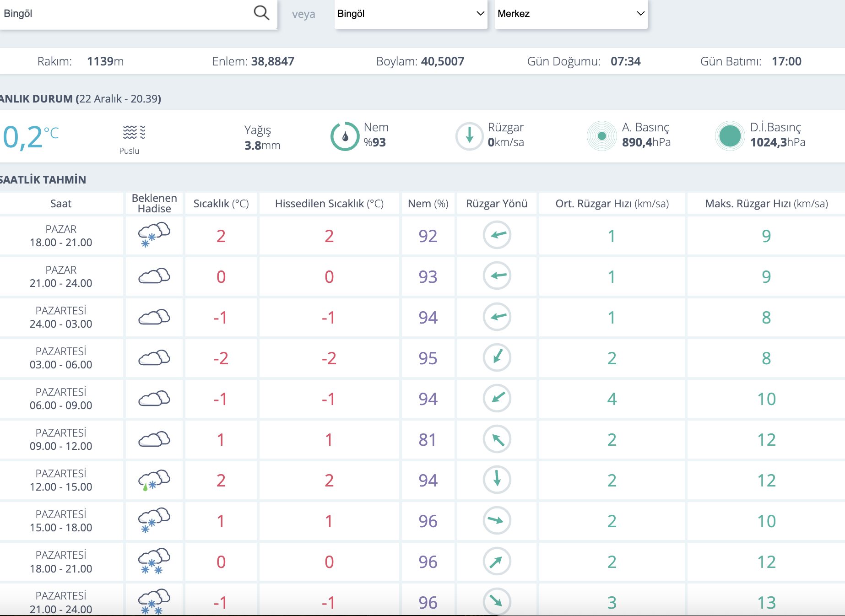
Task: Click the Hissedilen Sıcaklık column header
Action: click(329, 204)
